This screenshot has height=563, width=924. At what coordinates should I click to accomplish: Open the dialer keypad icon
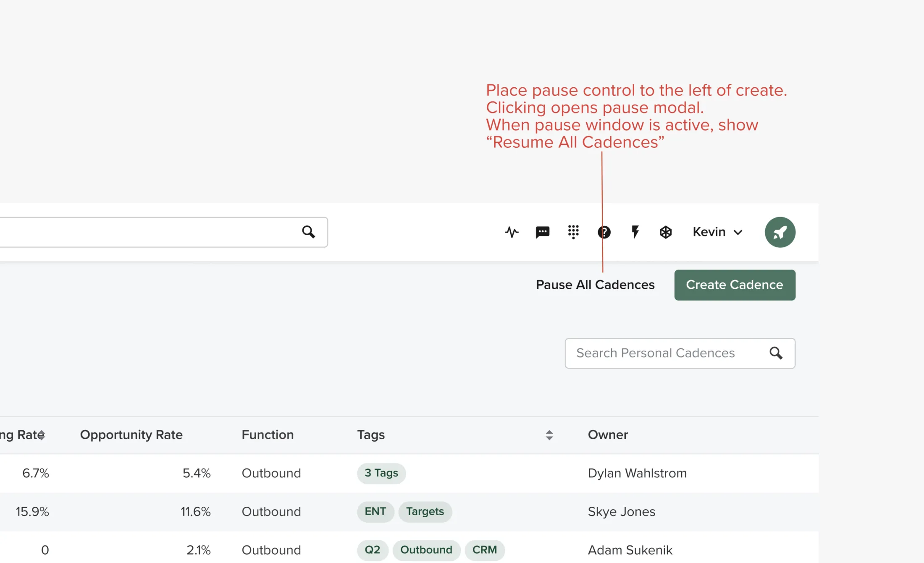tap(573, 232)
